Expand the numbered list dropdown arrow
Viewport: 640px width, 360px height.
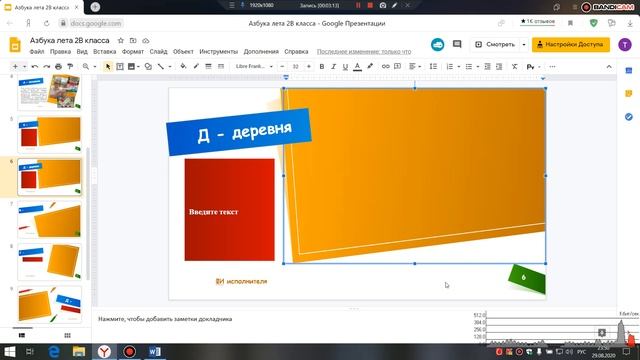click(x=459, y=67)
